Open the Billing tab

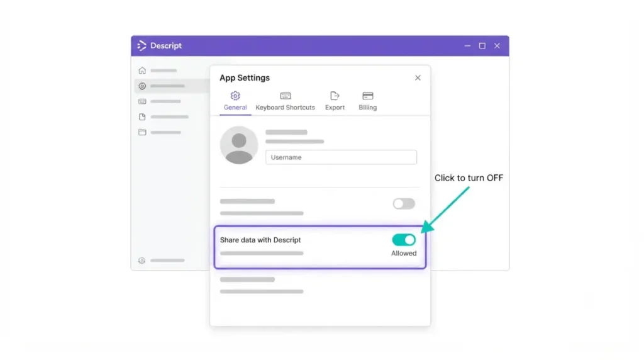pyautogui.click(x=367, y=101)
